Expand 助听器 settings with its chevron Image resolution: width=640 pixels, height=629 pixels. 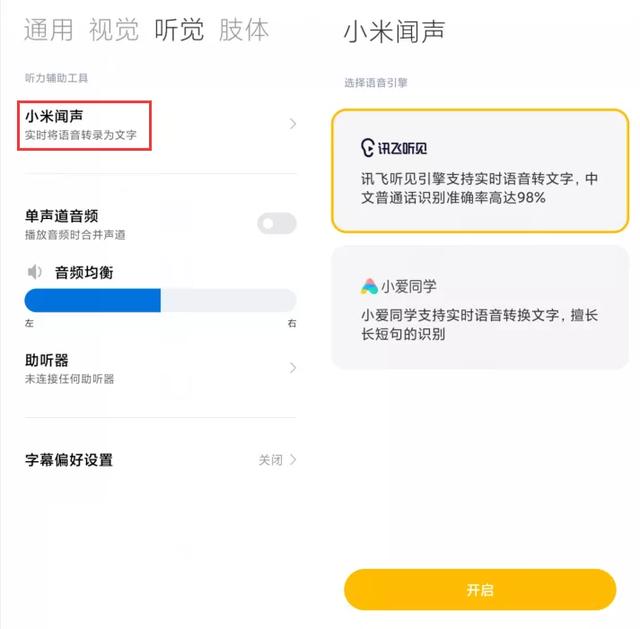pos(292,368)
